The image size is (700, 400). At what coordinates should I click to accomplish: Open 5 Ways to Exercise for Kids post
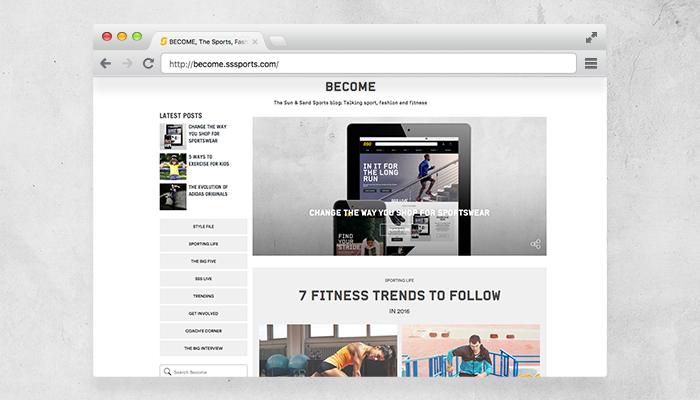[208, 160]
